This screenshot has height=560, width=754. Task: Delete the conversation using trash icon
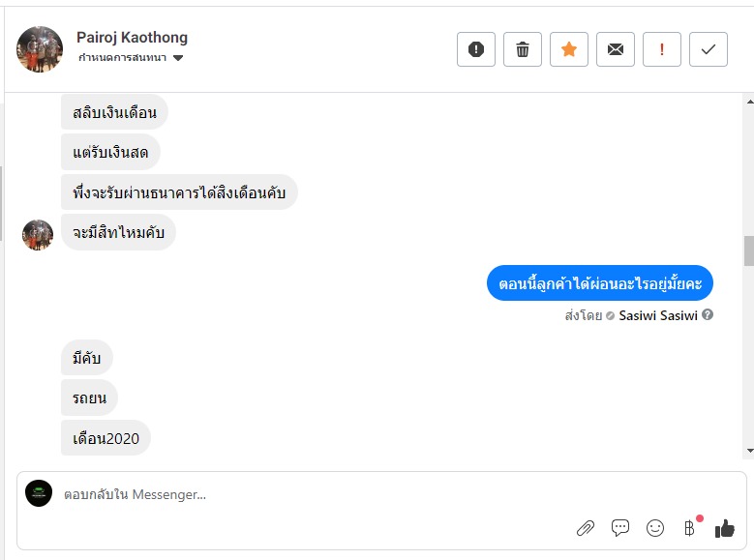tap(523, 49)
